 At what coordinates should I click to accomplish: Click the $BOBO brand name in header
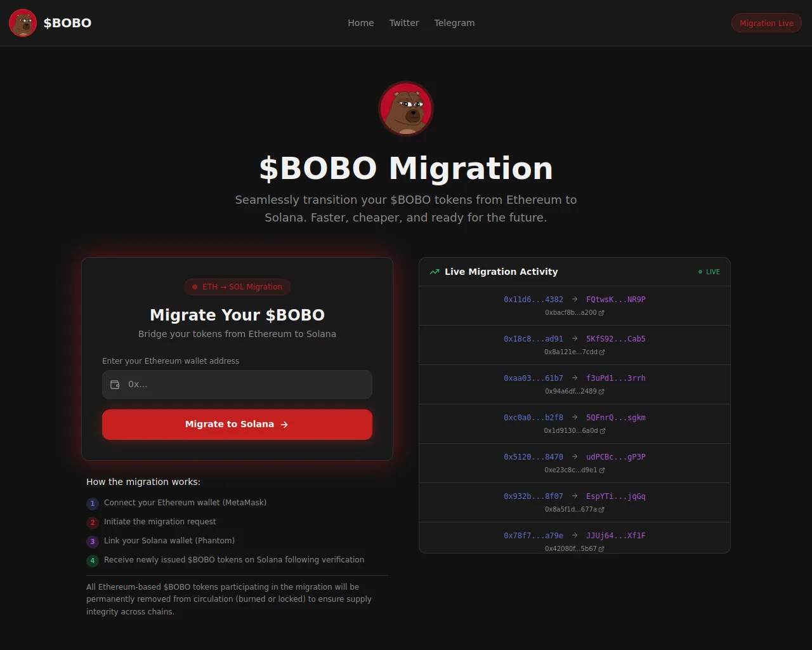[67, 23]
